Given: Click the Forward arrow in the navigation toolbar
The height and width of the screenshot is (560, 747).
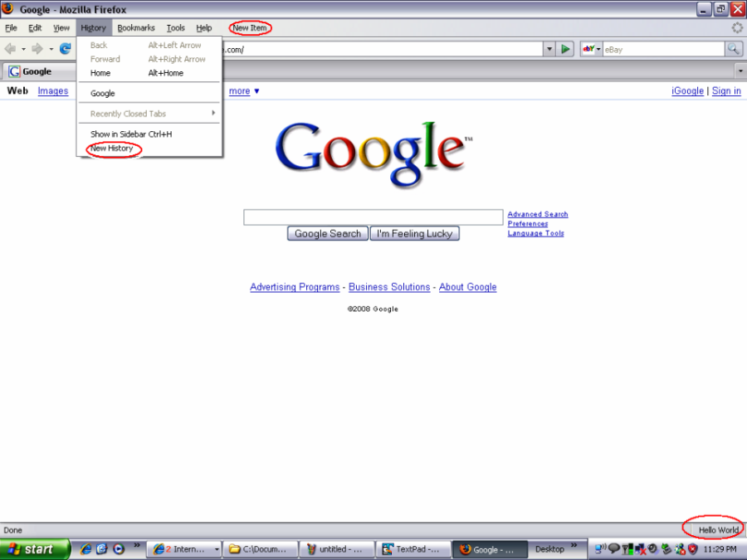Looking at the screenshot, I should pos(37,49).
